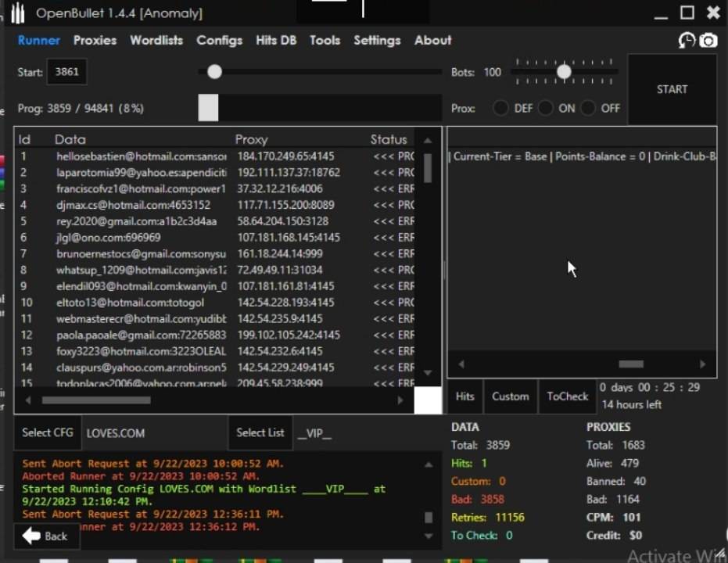Open the Proxies tab
Screen dimensions: 728x563
pos(95,40)
